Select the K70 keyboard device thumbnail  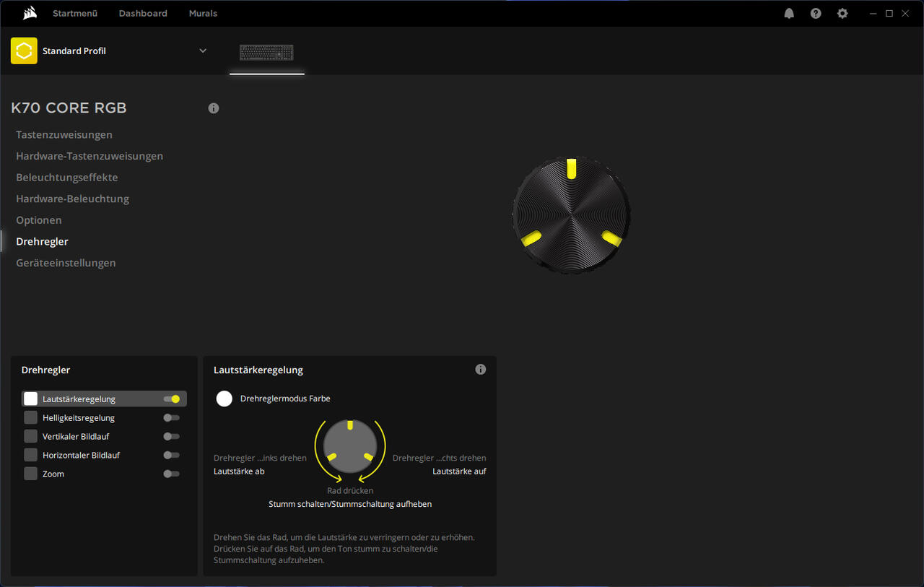(x=266, y=53)
